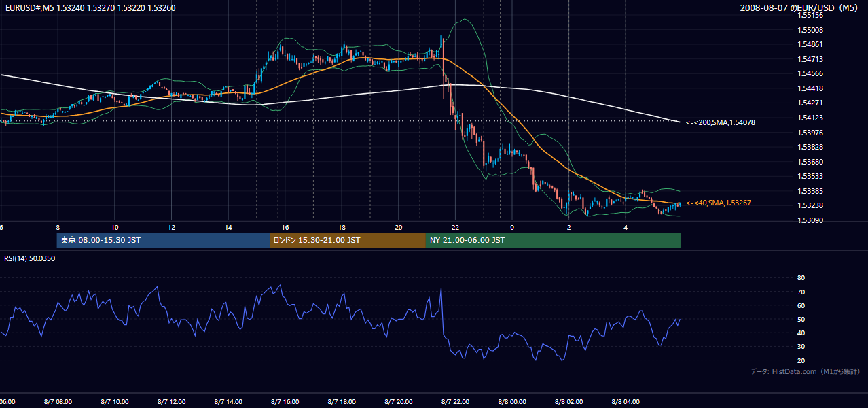Click the bottom time label '8/7 08:00'

(x=58, y=402)
